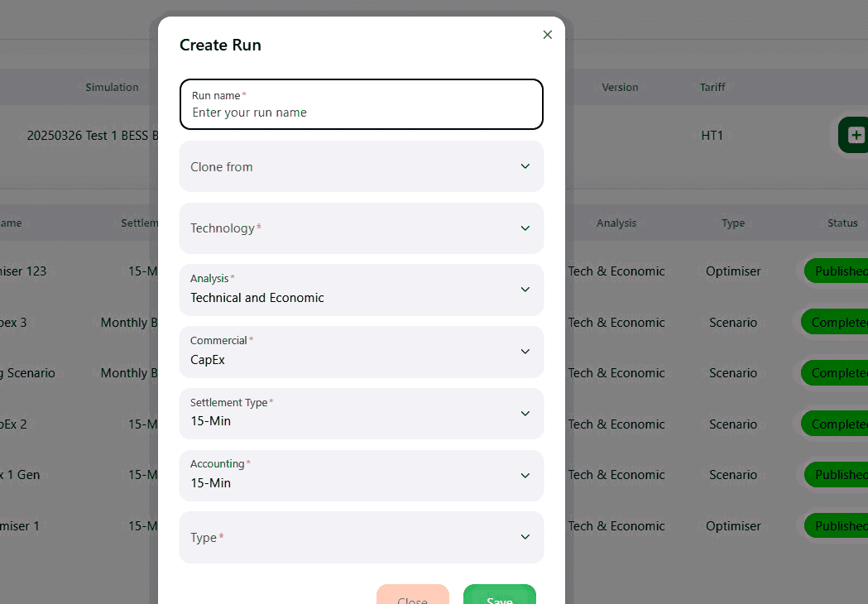Click the chevron on the Type field
Image resolution: width=868 pixels, height=604 pixels.
point(525,537)
